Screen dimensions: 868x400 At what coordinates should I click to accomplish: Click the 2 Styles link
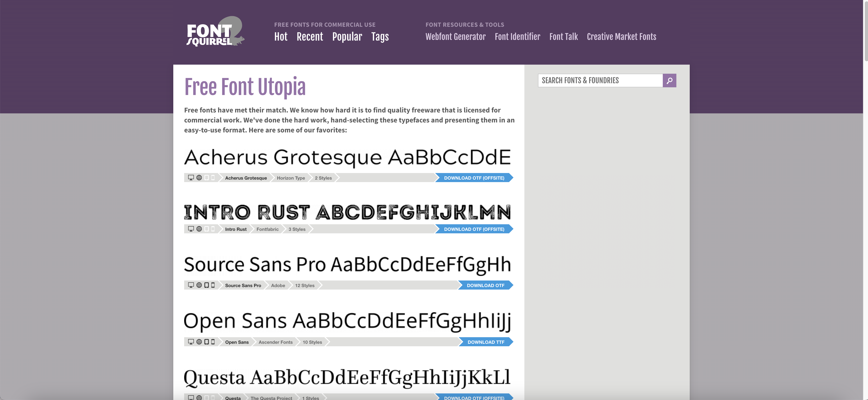tap(323, 178)
